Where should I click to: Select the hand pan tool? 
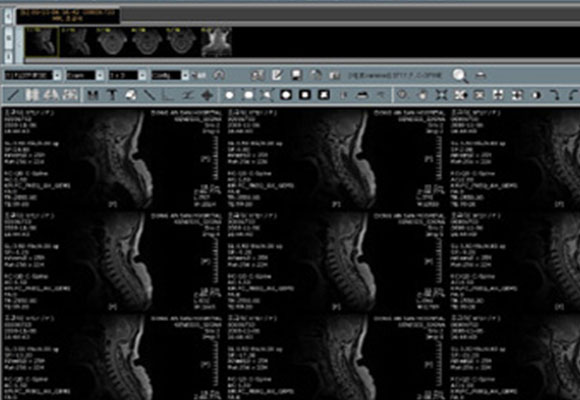[422, 95]
